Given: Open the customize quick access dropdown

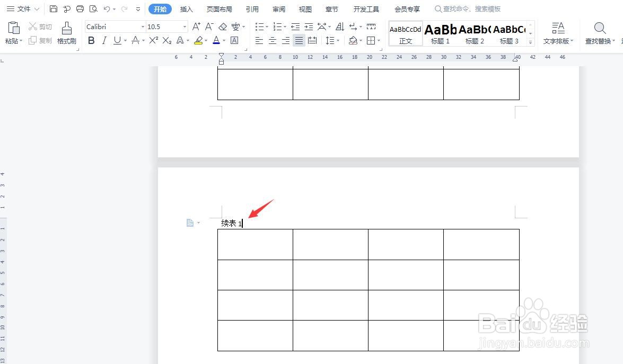Looking at the screenshot, I should click(x=138, y=8).
